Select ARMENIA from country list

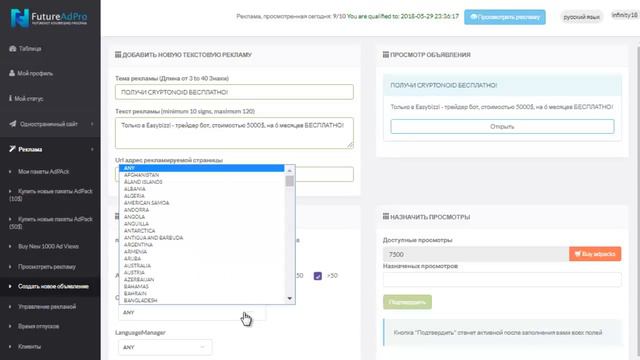(202, 251)
